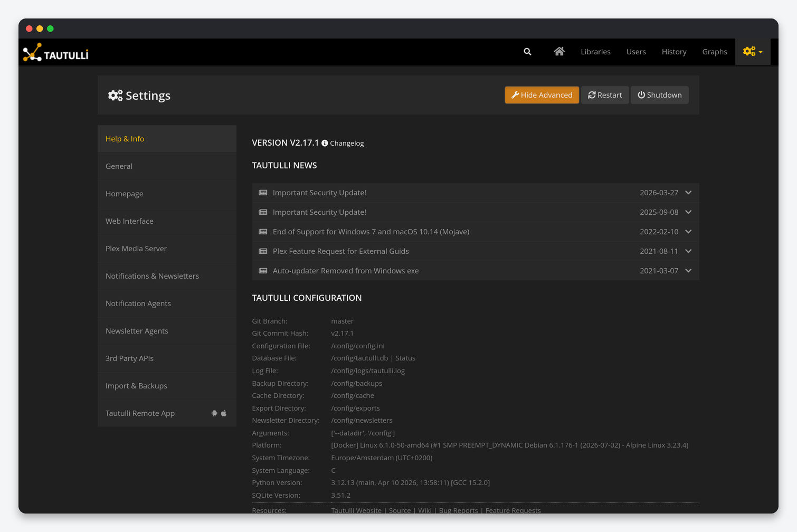Expand the 2022-02-10 news entry chevron
Viewport: 797px width, 532px height.
(688, 232)
